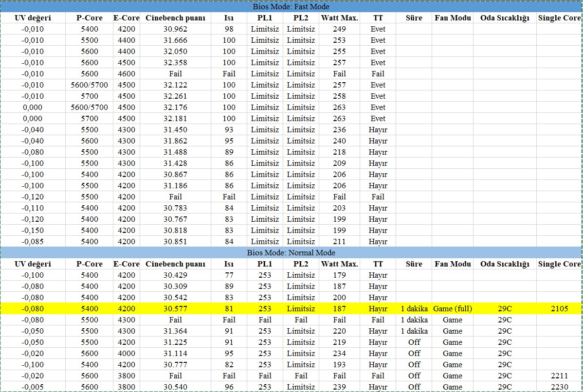This screenshot has height=392, width=583.
Task: Click the 'Süre' header under Fast Mode
Action: tap(414, 18)
